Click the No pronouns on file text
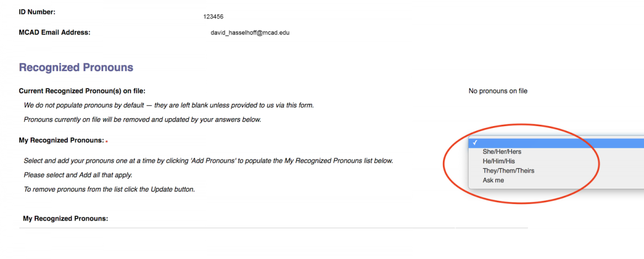Viewport: 644px width, 259px height. point(498,91)
